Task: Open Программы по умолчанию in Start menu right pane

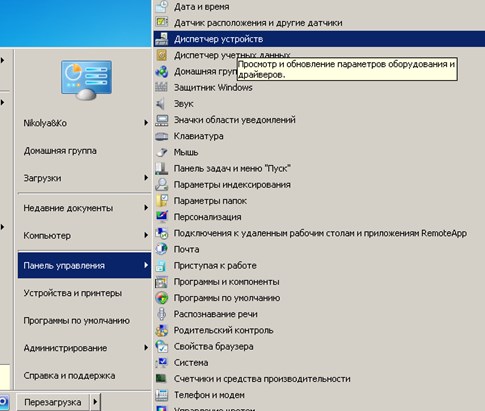Action: tap(84, 320)
